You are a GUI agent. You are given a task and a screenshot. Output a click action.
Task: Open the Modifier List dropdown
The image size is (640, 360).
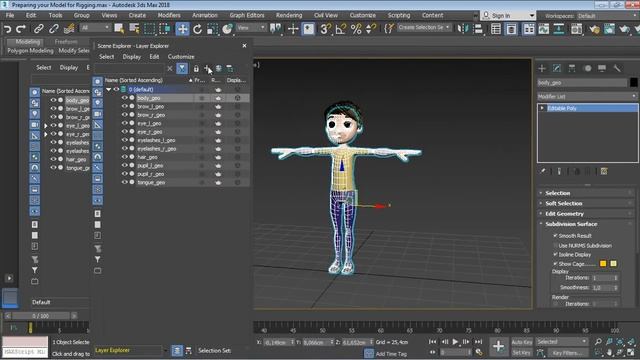587,96
